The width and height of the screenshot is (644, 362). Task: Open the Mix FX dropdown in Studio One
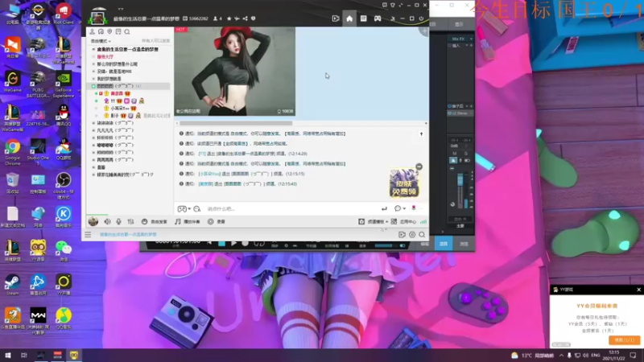(x=460, y=39)
